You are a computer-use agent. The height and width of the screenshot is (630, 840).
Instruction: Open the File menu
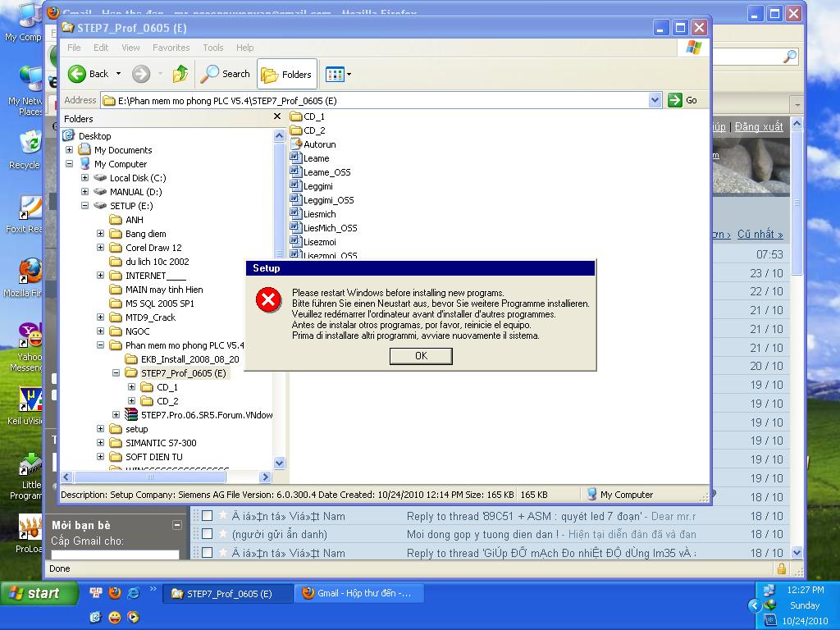pyautogui.click(x=74, y=48)
